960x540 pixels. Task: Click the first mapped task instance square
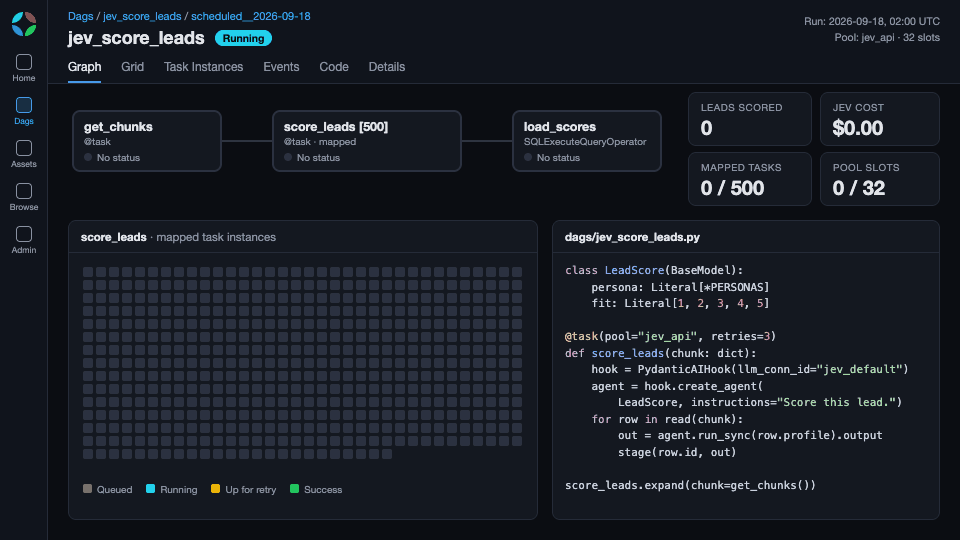click(88, 271)
